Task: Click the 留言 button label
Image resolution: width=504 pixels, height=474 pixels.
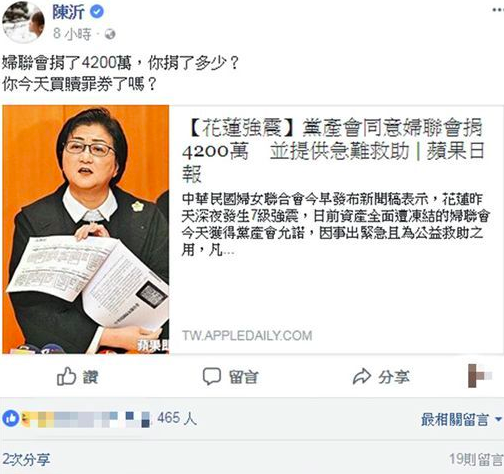Action: [x=243, y=377]
